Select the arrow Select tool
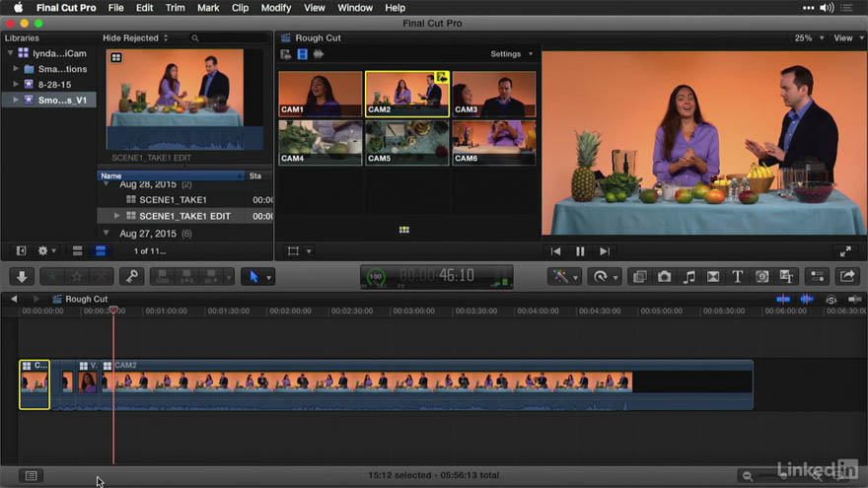Viewport: 868px width, 488px height. pyautogui.click(x=253, y=276)
